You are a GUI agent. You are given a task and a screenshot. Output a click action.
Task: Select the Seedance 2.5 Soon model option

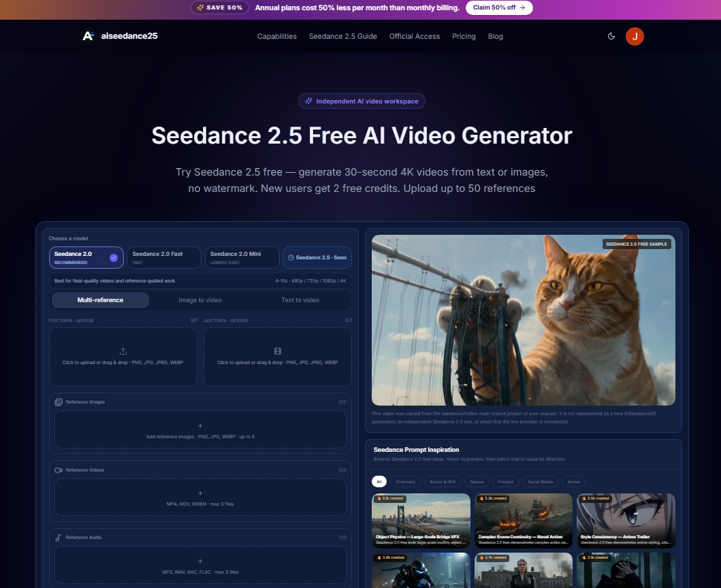pos(317,257)
